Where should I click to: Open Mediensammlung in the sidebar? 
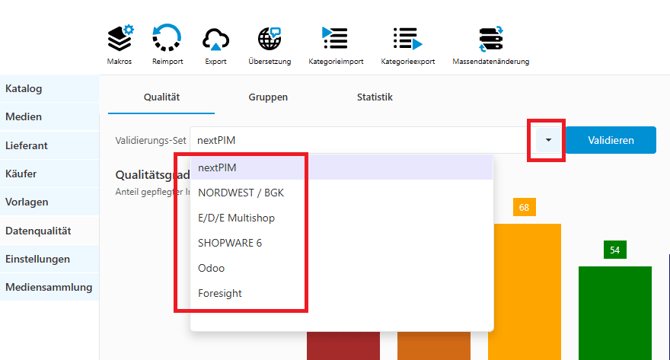pos(50,287)
